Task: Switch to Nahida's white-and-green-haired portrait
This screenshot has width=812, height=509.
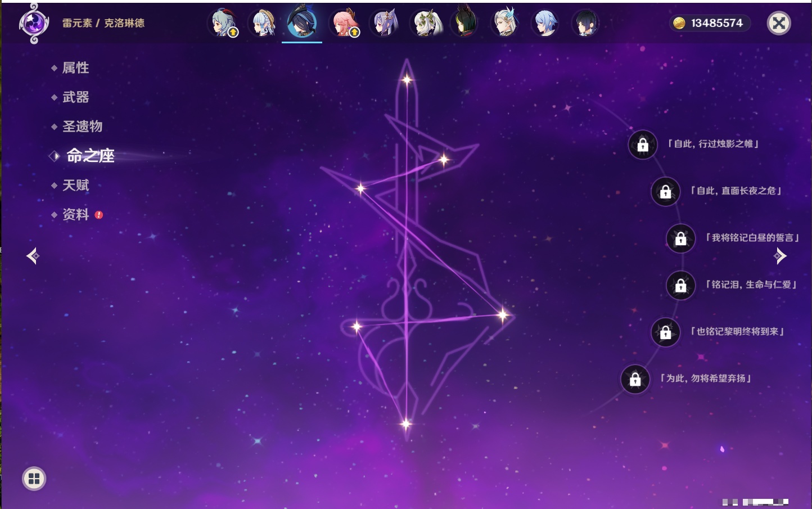Action: pyautogui.click(x=426, y=23)
